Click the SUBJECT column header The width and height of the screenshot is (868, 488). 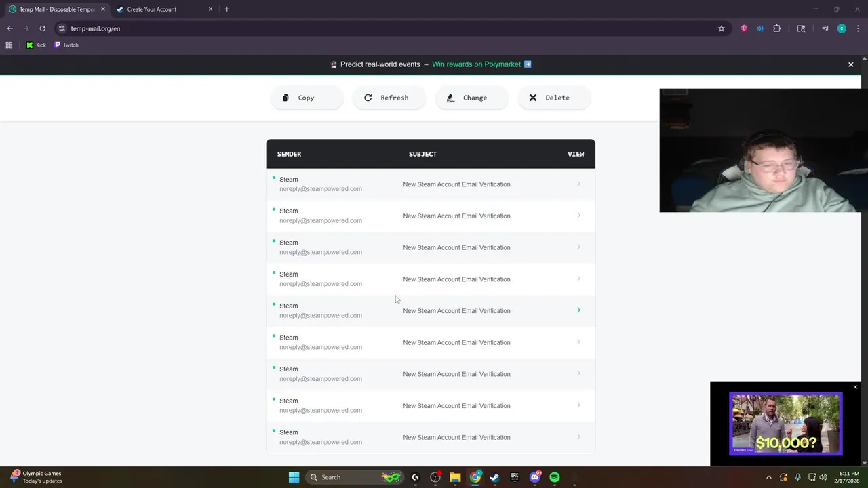[422, 154]
